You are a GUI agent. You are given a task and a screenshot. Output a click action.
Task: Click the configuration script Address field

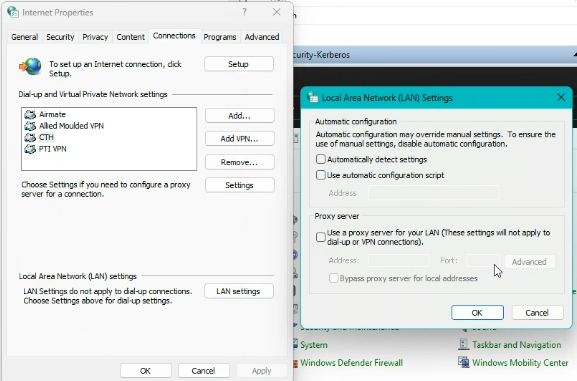coord(433,193)
